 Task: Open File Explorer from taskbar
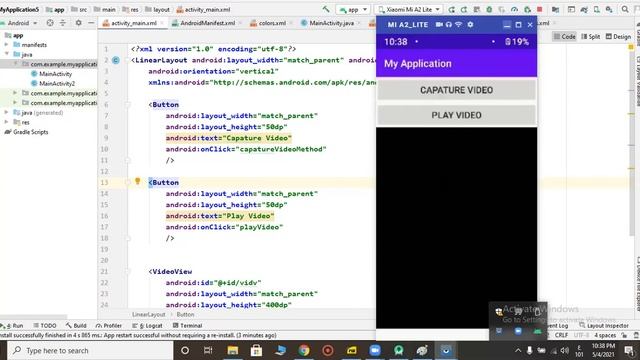(233, 350)
